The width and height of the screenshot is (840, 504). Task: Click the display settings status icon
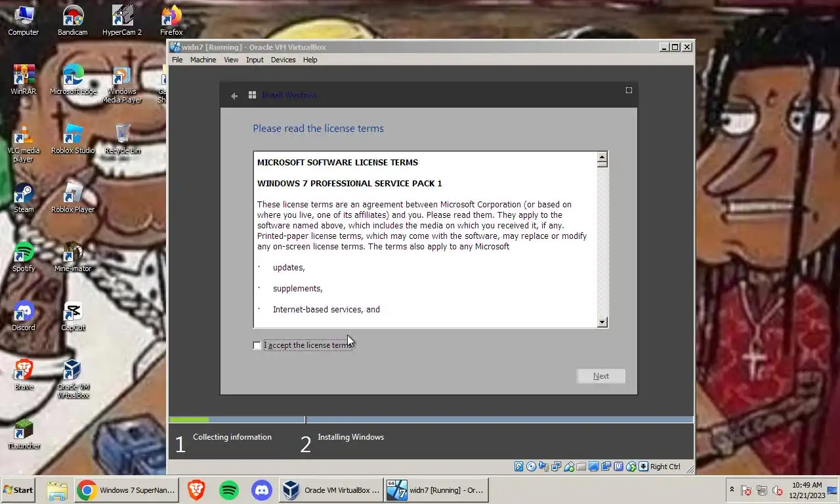click(593, 467)
